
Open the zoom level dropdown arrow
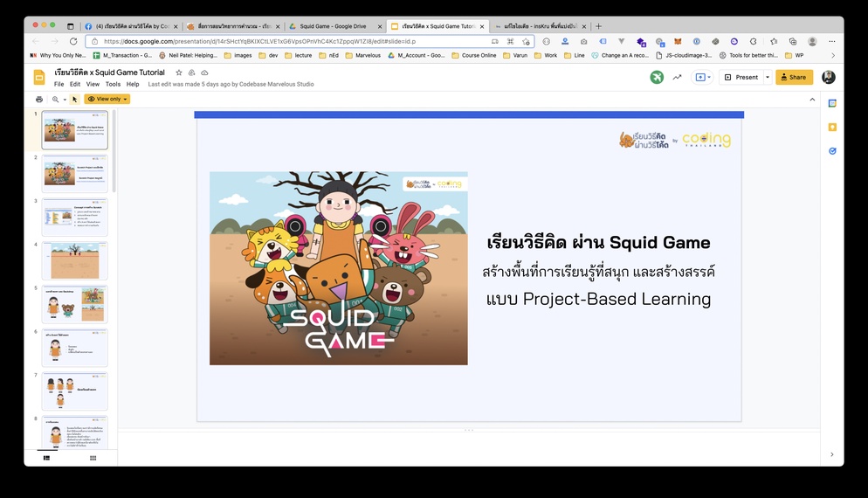(x=65, y=100)
